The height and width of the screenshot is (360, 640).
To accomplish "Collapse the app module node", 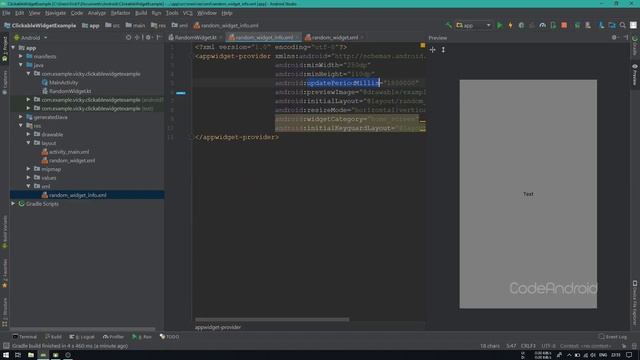I will point(13,48).
